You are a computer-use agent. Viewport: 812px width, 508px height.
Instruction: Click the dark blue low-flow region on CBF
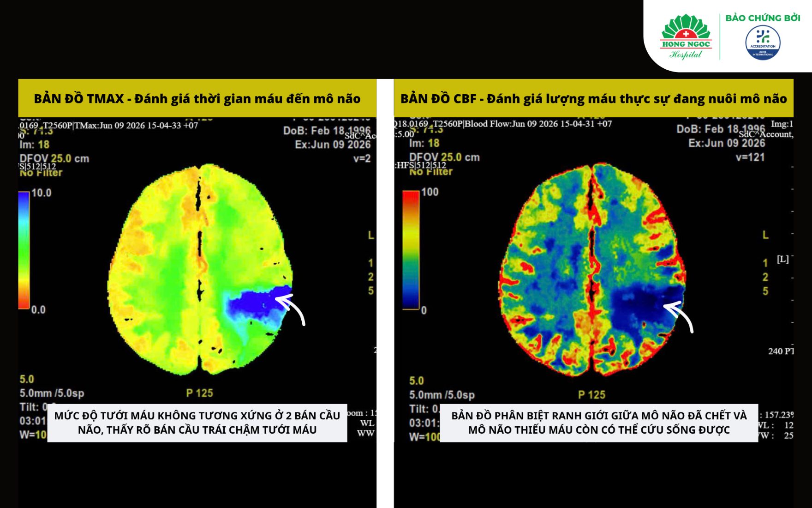[646, 303]
